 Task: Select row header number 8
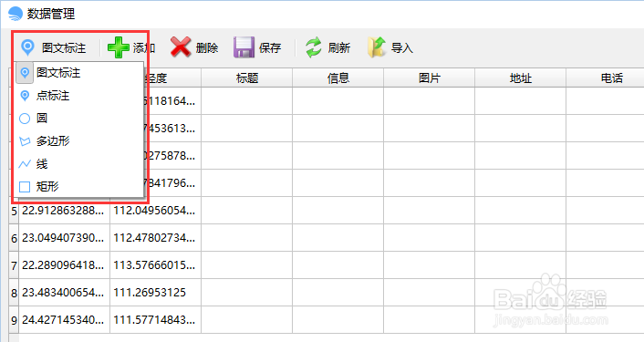pyautogui.click(x=14, y=293)
